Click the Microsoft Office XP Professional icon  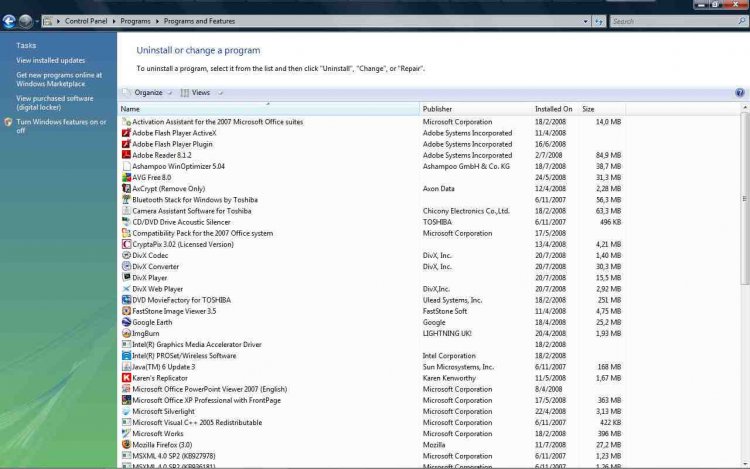tap(126, 400)
